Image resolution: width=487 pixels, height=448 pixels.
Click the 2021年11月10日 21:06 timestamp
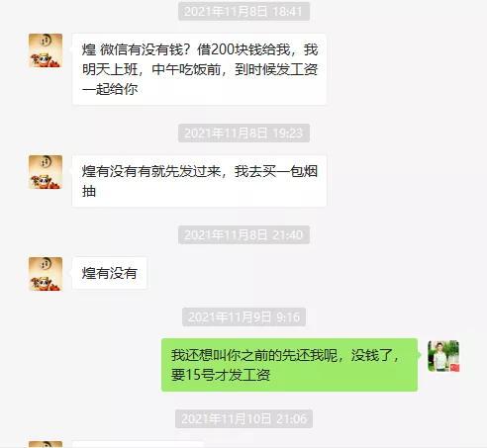click(x=243, y=419)
